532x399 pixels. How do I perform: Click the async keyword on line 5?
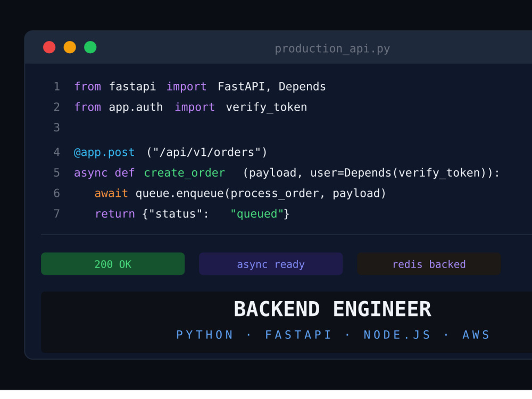pos(90,173)
